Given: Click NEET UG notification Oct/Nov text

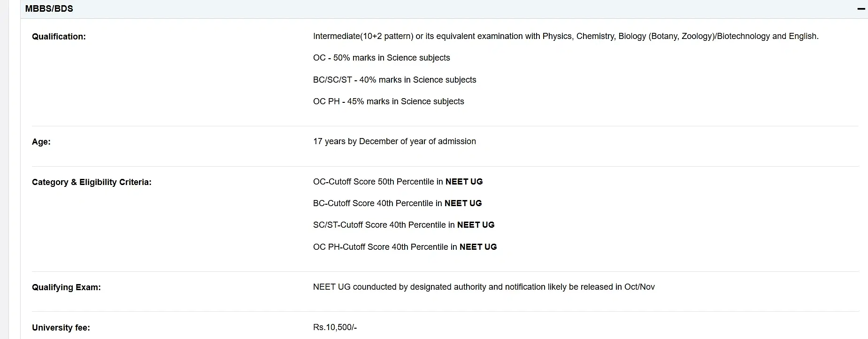Looking at the screenshot, I should coord(484,287).
